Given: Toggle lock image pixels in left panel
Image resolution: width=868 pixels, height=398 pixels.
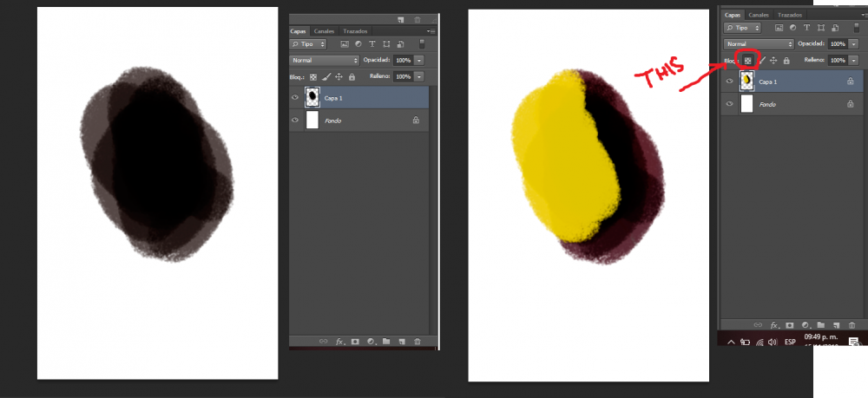Looking at the screenshot, I should tap(326, 77).
